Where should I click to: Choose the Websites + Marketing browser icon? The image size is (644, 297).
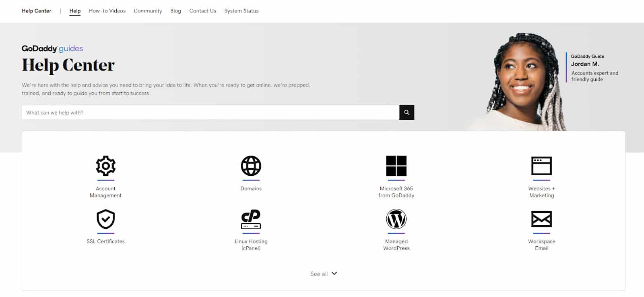click(541, 166)
